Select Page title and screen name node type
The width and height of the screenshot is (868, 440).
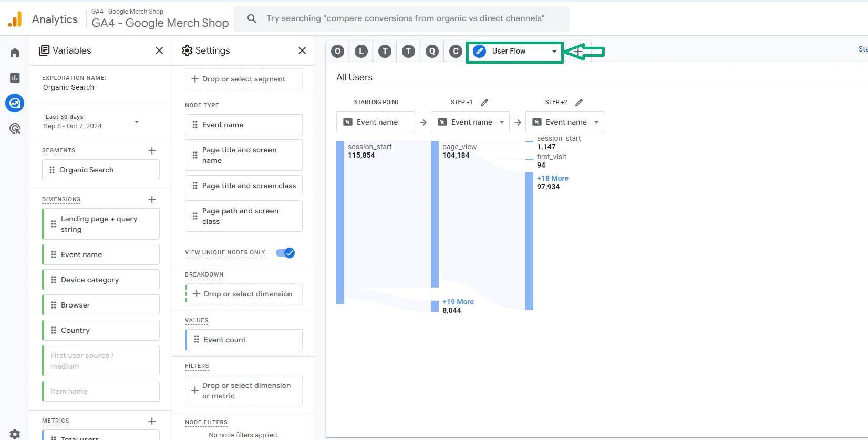click(x=244, y=155)
